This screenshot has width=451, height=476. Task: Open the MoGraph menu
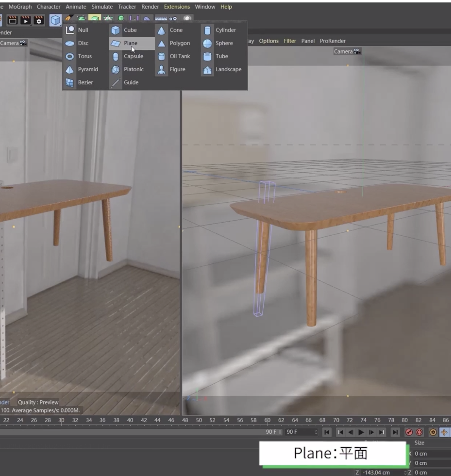point(20,7)
